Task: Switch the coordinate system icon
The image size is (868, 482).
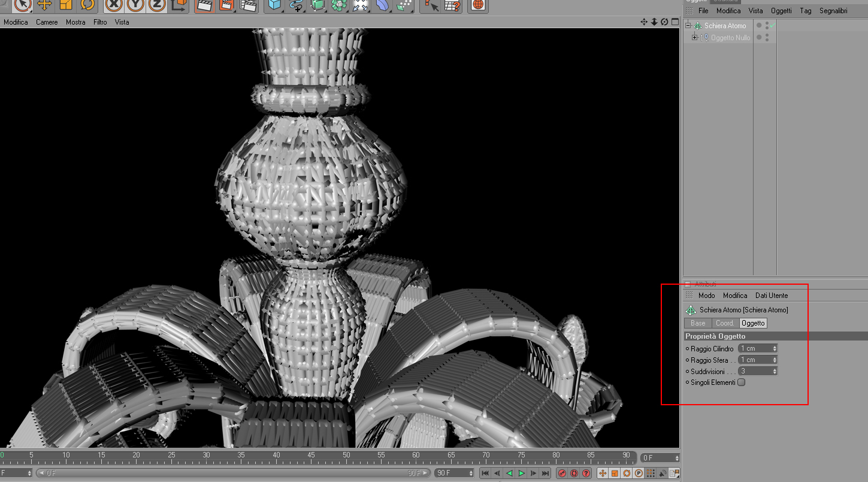Action: [179, 5]
